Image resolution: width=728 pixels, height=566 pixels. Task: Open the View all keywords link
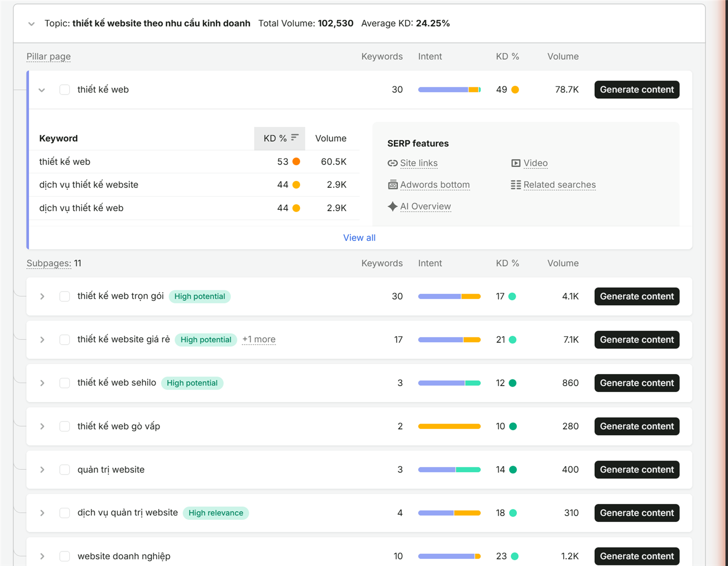point(359,238)
